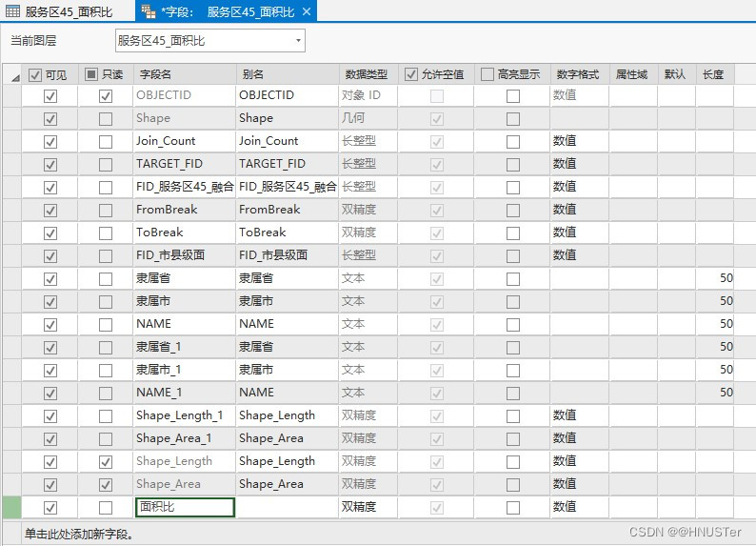Click the 隶属市_1 field name
The height and width of the screenshot is (546, 756).
tap(185, 370)
